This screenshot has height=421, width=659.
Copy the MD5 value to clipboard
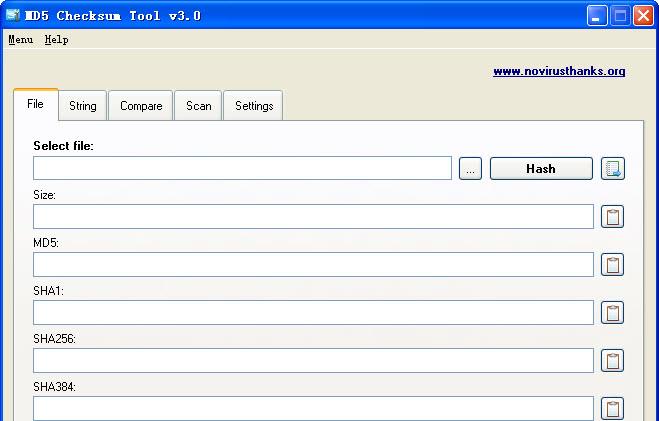(612, 264)
